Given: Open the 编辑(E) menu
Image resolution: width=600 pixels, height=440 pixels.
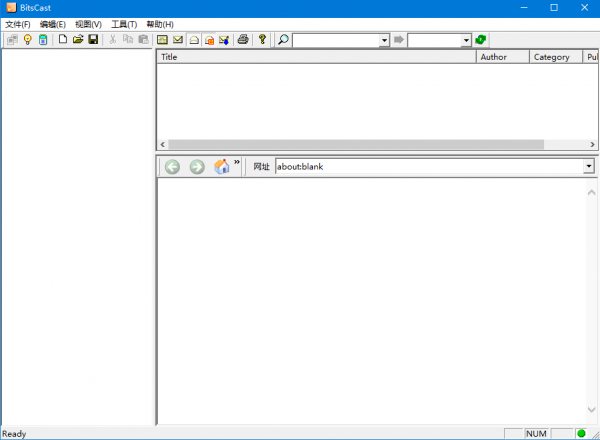Looking at the screenshot, I should 53,24.
